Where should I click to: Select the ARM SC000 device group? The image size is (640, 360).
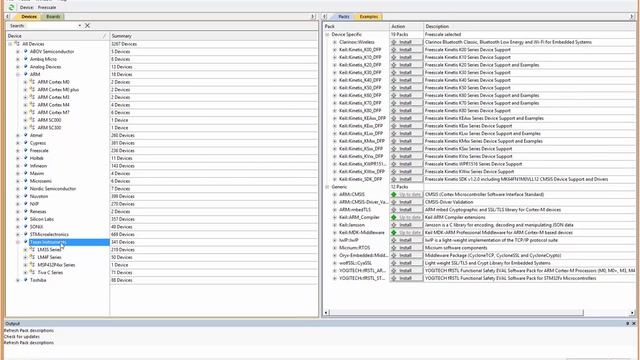coord(49,120)
